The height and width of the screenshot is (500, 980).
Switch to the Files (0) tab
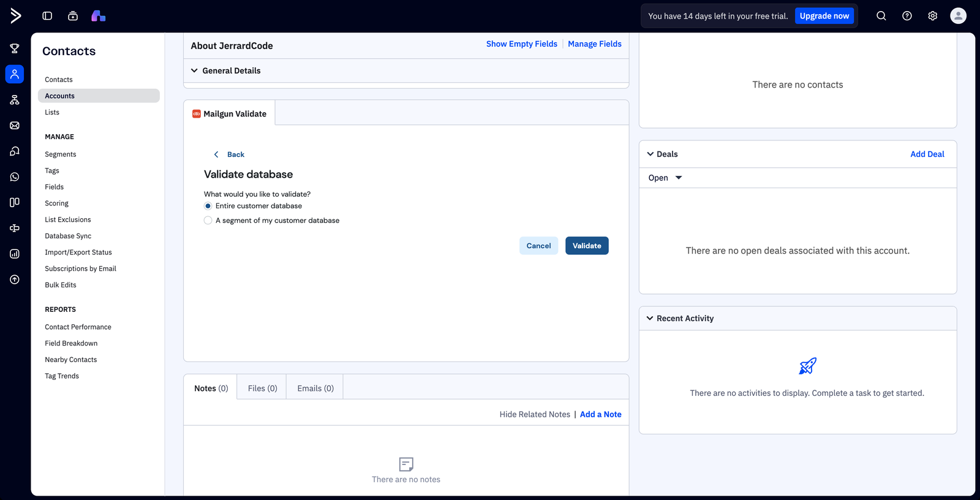click(x=262, y=388)
